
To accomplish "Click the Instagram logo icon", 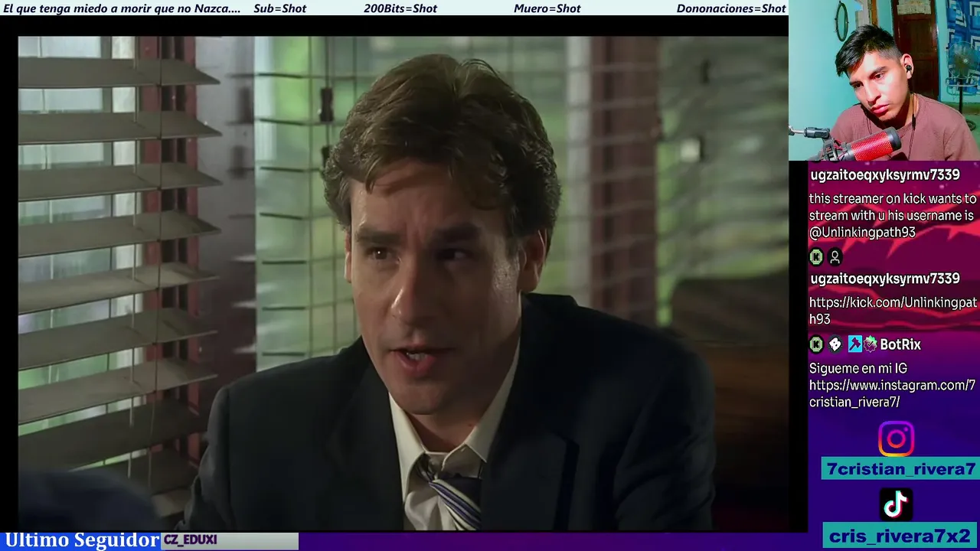I will click(x=896, y=439).
